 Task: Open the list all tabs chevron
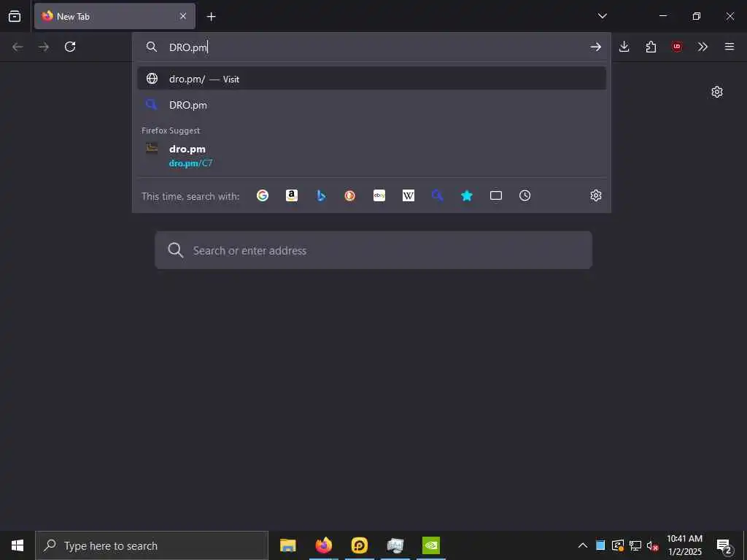pos(602,16)
